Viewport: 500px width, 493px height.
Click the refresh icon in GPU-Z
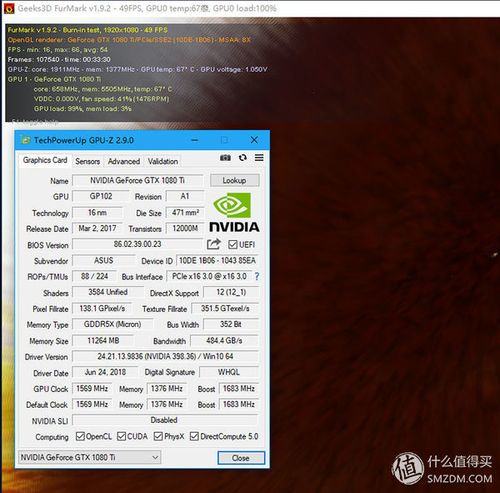243,157
